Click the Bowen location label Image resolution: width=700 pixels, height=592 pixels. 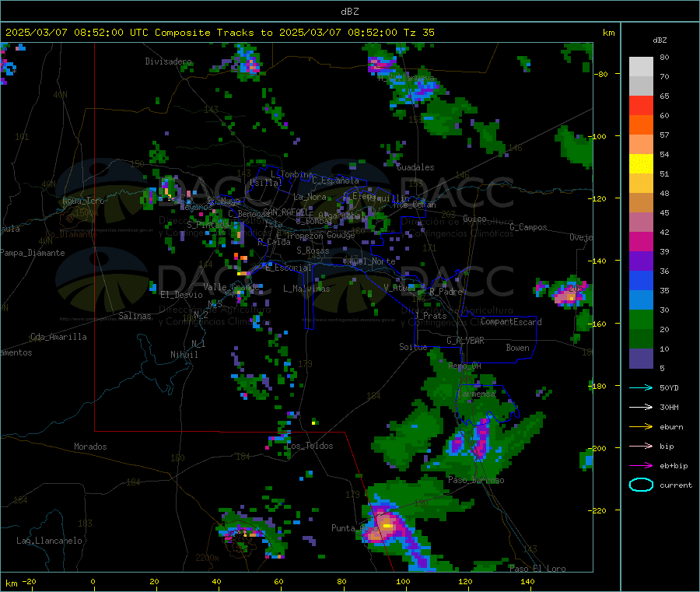click(x=518, y=348)
